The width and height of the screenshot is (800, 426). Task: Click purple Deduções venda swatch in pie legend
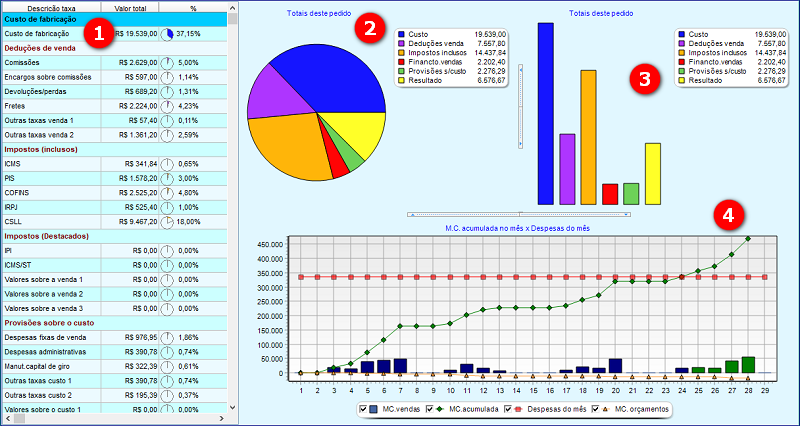coord(401,43)
